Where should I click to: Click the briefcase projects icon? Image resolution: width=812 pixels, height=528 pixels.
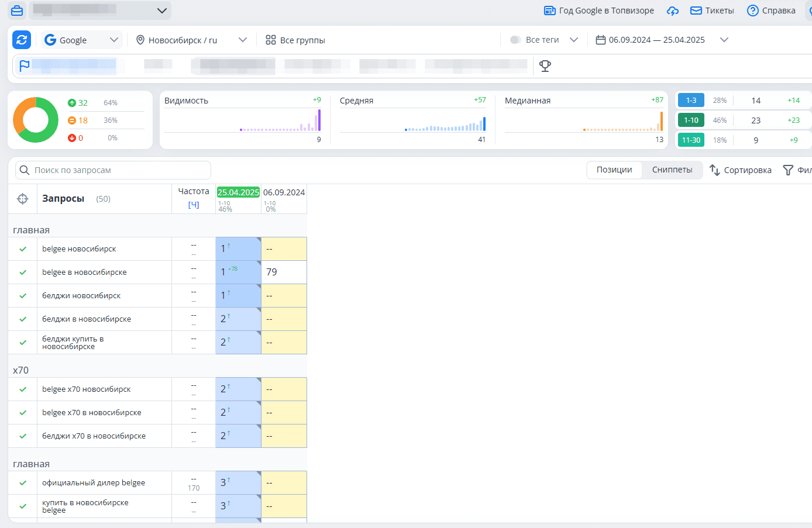pyautogui.click(x=17, y=11)
